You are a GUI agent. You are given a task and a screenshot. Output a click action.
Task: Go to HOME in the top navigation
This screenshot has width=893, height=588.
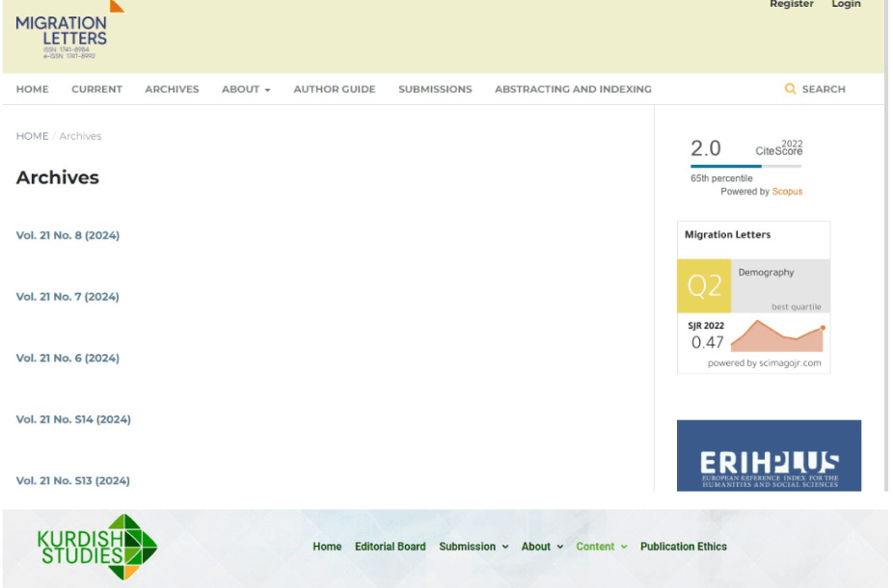tap(33, 90)
